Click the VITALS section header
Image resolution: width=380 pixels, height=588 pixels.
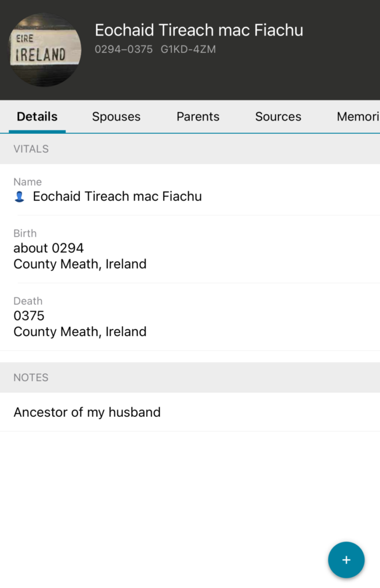coord(31,149)
